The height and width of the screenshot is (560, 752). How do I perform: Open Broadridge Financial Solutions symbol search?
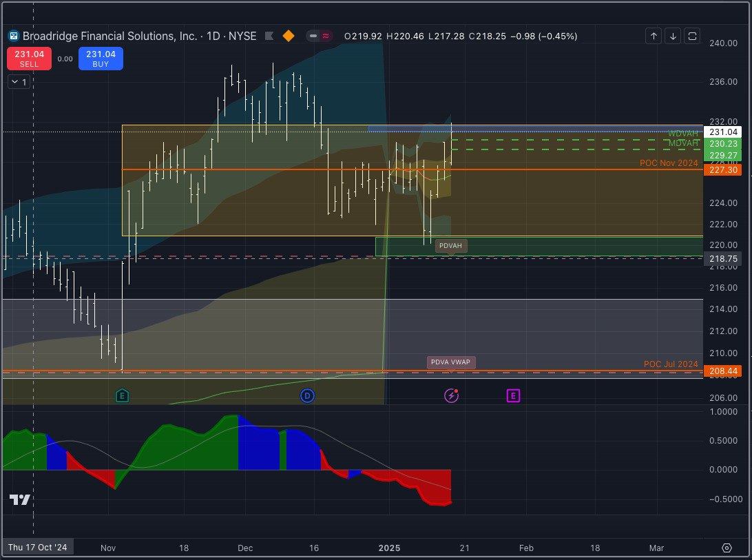point(110,36)
